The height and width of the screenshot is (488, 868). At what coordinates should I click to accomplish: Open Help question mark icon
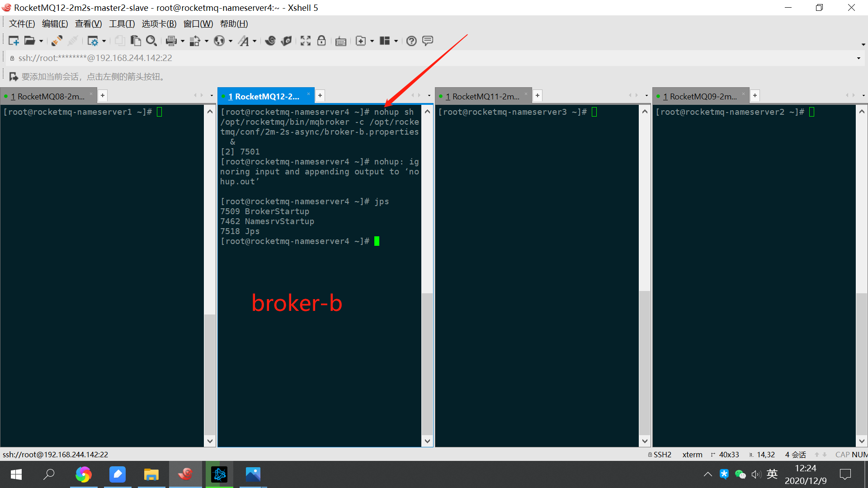point(411,41)
